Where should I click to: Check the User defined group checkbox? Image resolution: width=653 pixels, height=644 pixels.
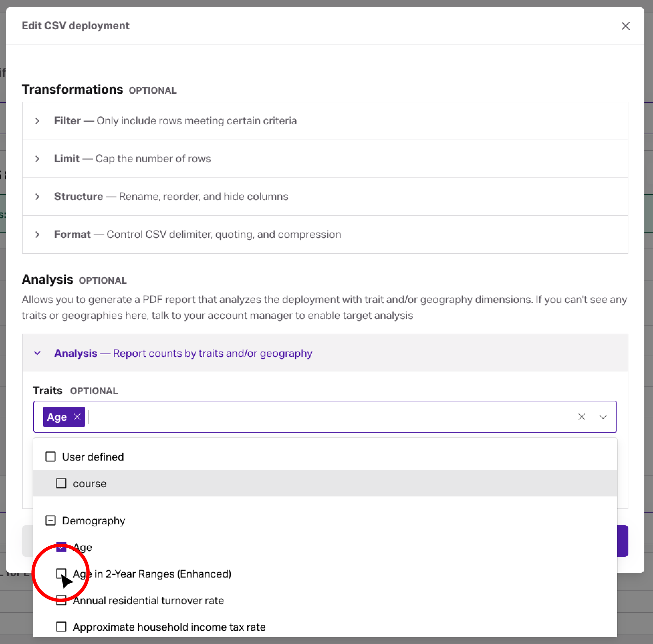click(x=50, y=457)
